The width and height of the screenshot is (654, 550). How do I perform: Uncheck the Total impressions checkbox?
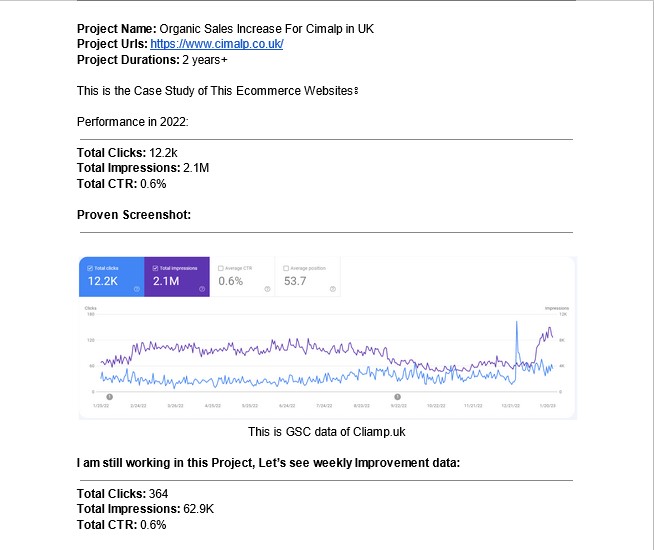(x=155, y=268)
